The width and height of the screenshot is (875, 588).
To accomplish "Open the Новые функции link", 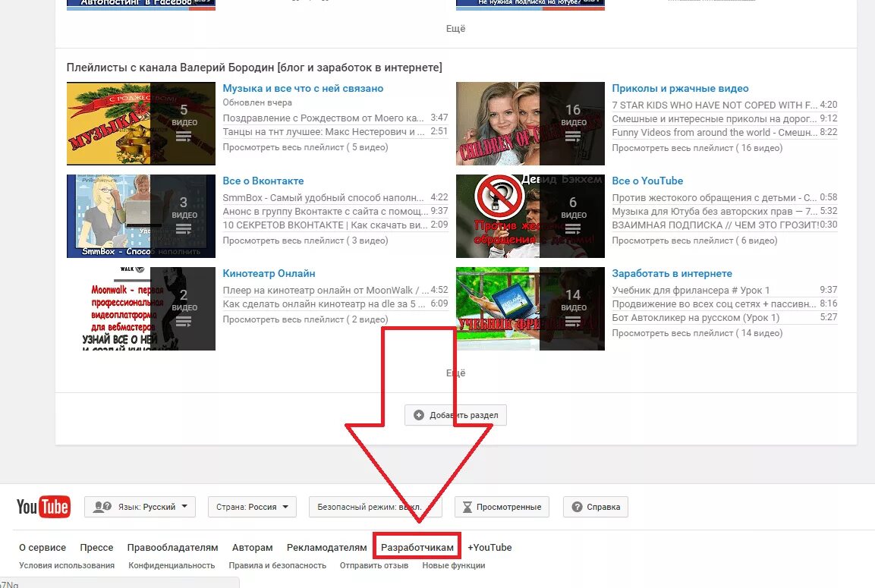I will click(x=453, y=565).
